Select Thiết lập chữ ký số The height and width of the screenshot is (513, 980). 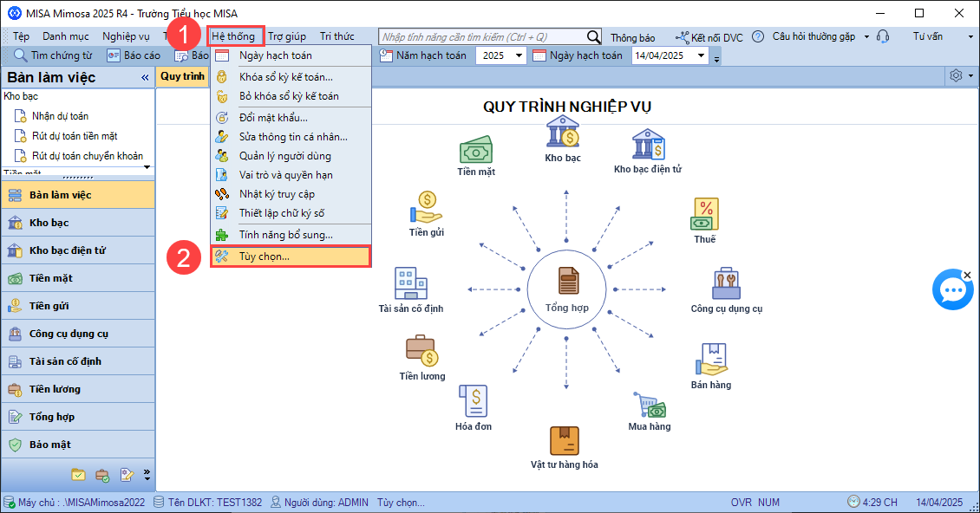[x=291, y=213]
